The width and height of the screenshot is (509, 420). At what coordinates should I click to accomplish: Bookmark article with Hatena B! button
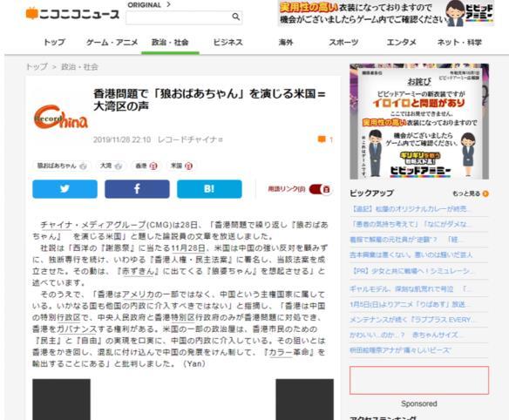click(x=209, y=188)
